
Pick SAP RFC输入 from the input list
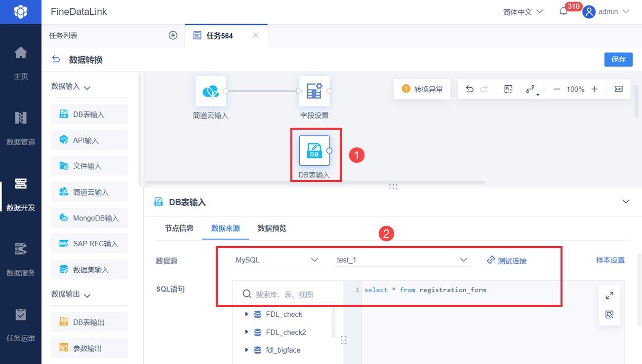click(x=89, y=244)
